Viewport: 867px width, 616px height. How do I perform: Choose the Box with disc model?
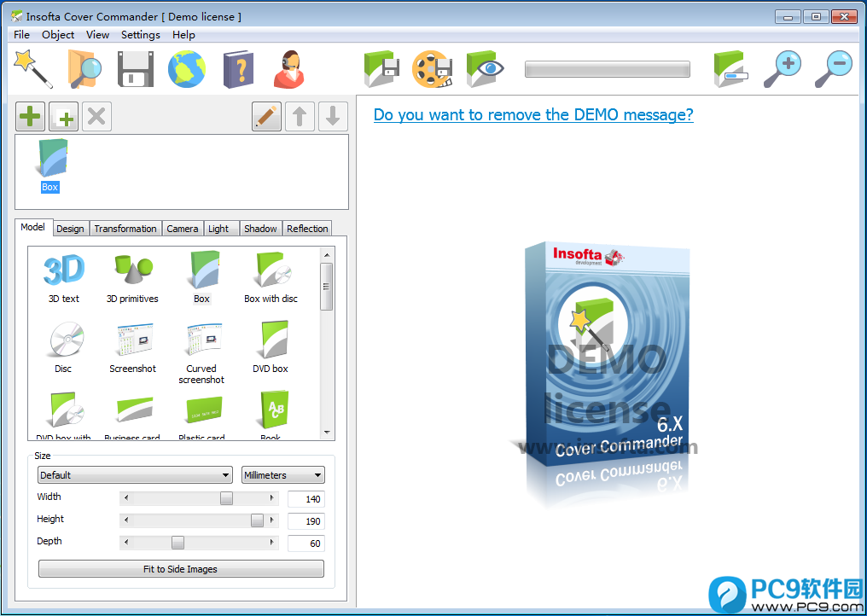271,278
